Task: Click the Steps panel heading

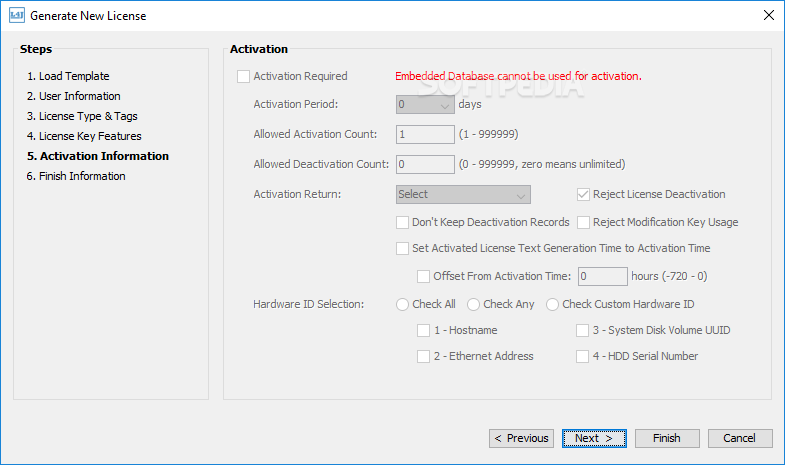Action: click(x=36, y=49)
